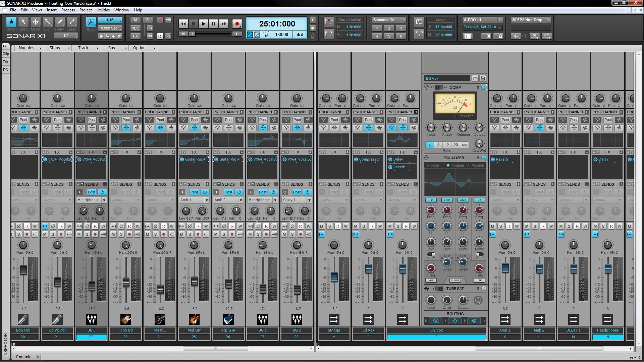Enable the TUBE SAT module power
This screenshot has width=644, height=362.
tap(484, 289)
